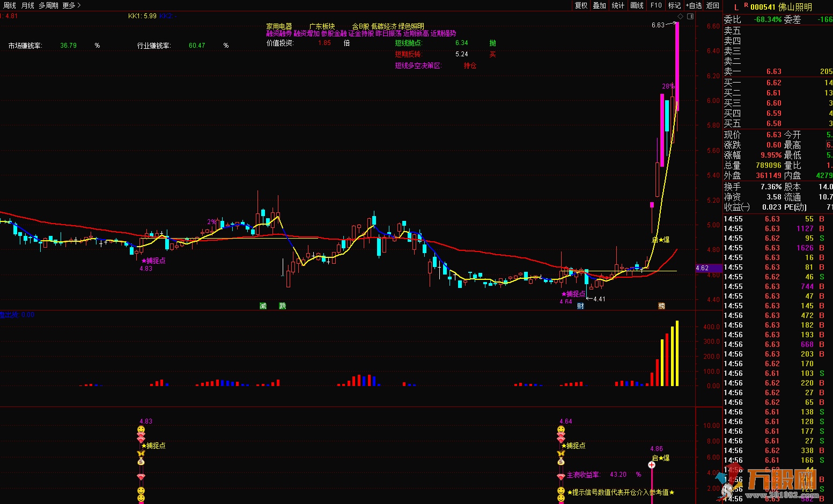833x504 pixels.
Task: Click the red plus marker under 4.86
Action: (x=652, y=465)
